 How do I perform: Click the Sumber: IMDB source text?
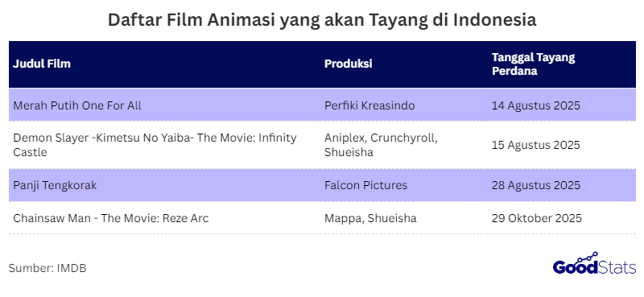point(47,268)
